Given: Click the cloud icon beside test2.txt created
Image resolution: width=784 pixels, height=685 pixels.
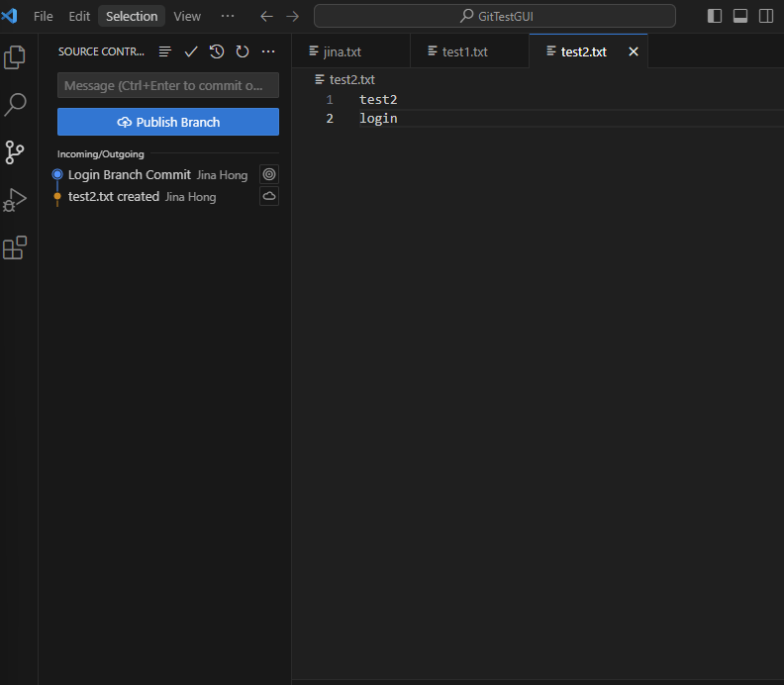Looking at the screenshot, I should tap(269, 196).
